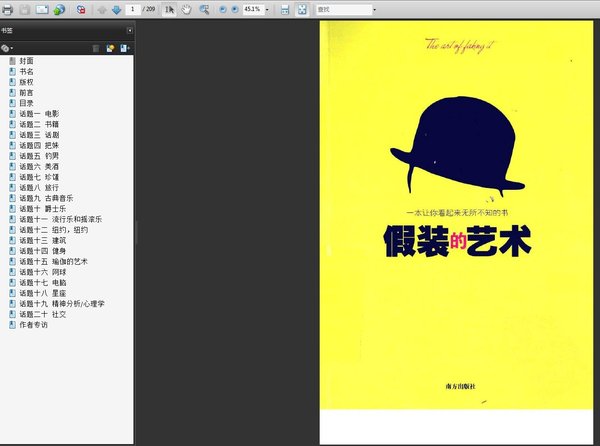
Task: Open the zoom percentage dropdown arrow
Action: (268, 9)
